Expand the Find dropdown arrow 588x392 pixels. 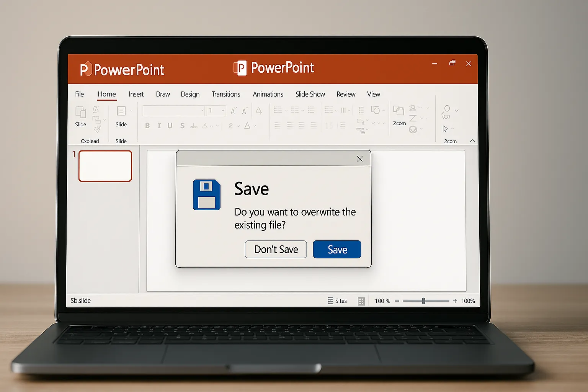pyautogui.click(x=457, y=110)
